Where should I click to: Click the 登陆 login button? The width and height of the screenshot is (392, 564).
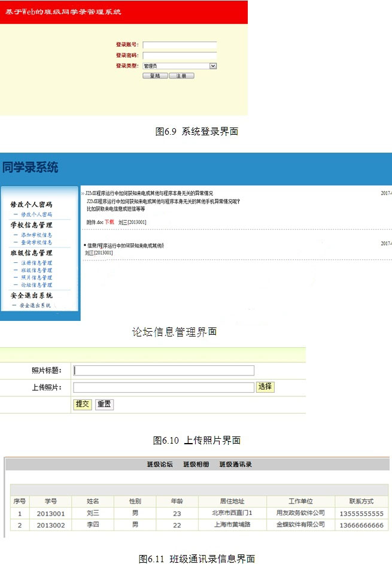pyautogui.click(x=155, y=76)
